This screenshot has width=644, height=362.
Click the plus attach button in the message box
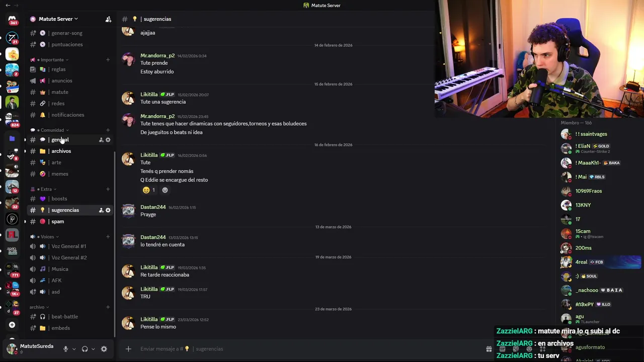point(128,349)
